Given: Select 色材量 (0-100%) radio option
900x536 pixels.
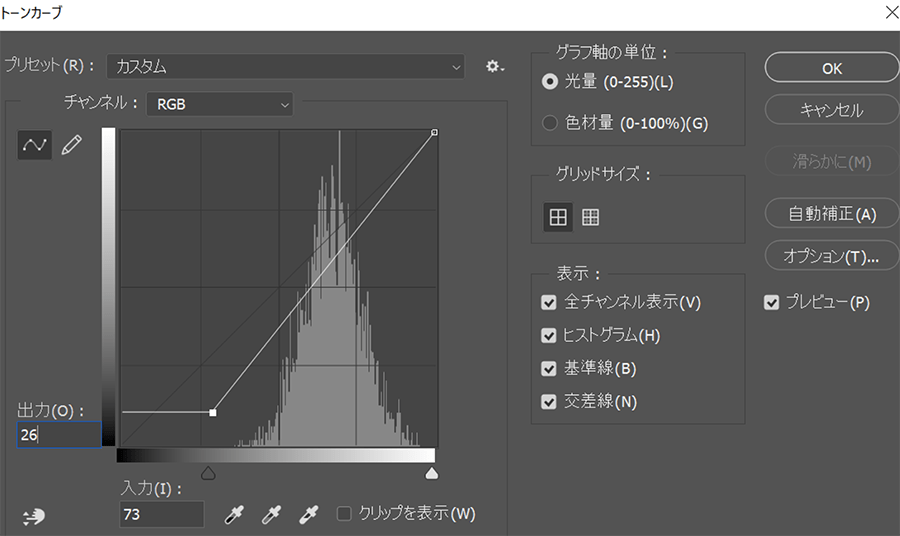Looking at the screenshot, I should click(x=550, y=123).
